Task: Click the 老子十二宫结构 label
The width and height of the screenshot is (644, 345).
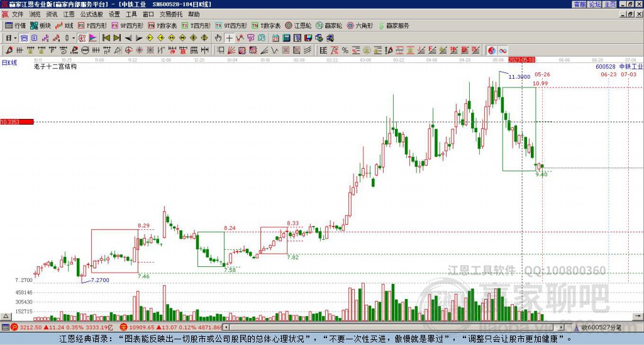Action: click(x=55, y=66)
